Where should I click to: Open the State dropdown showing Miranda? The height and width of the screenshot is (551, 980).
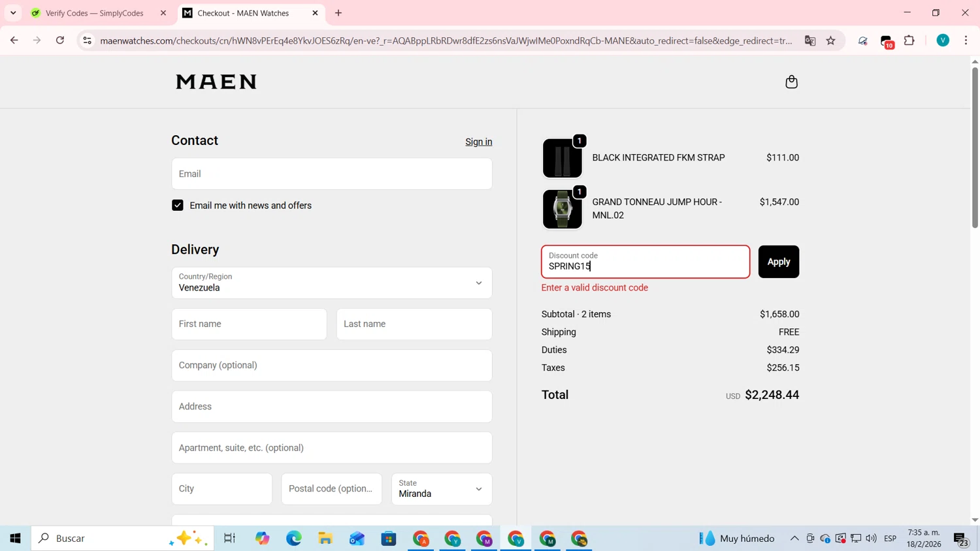[x=442, y=489]
